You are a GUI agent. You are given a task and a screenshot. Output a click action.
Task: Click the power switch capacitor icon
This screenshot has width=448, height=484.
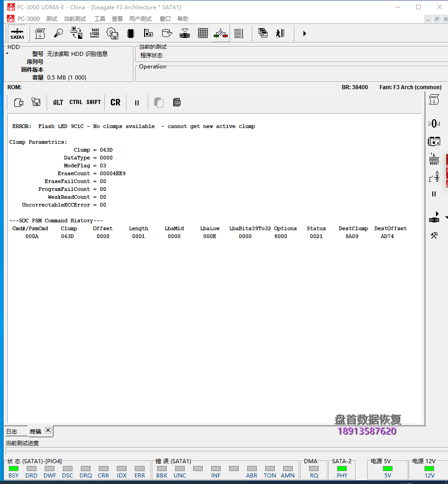point(434,177)
